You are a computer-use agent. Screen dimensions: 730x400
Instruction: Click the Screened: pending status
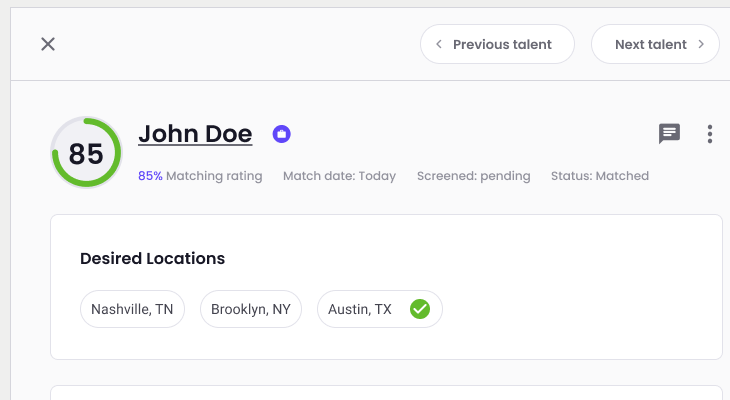[x=473, y=176]
